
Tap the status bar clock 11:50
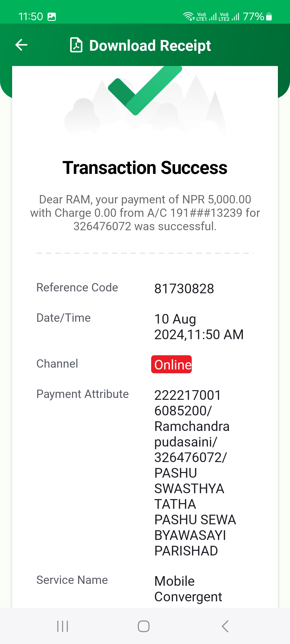pyautogui.click(x=31, y=17)
